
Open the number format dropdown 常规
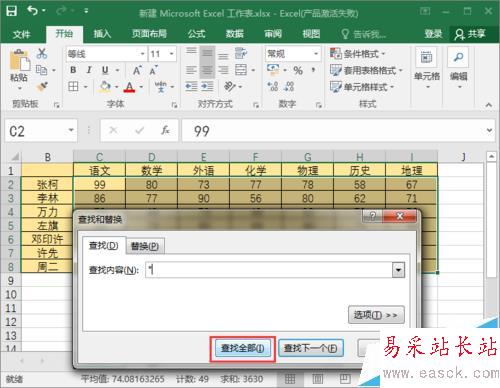click(315, 54)
